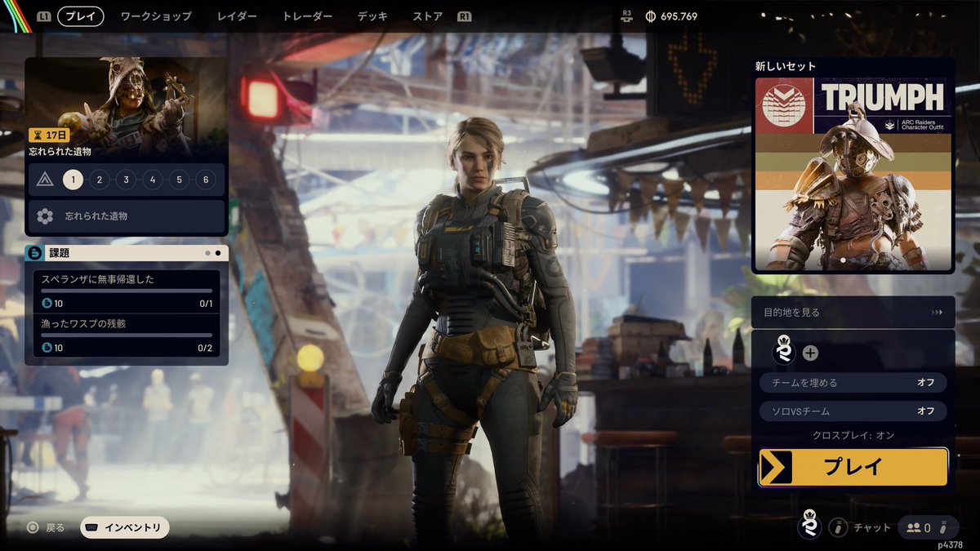Viewport: 980px width, 551px height.
Task: Start matchmaking with the yellow プレイ button
Action: [x=853, y=467]
